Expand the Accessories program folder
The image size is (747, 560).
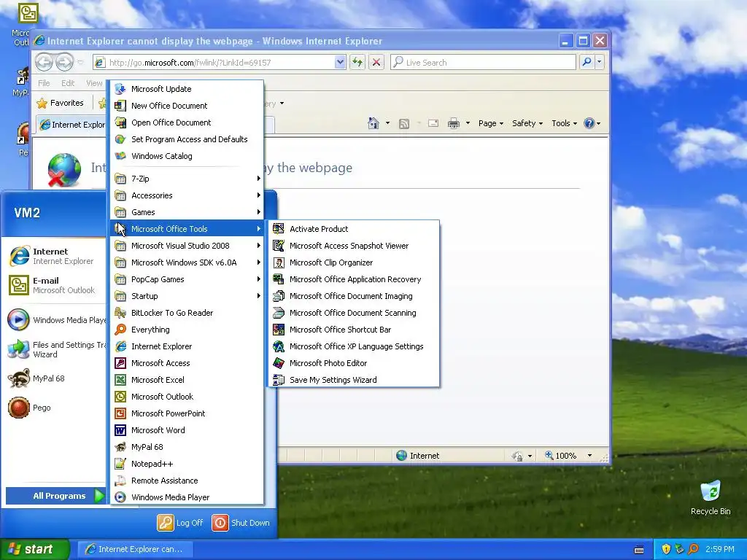pos(187,195)
